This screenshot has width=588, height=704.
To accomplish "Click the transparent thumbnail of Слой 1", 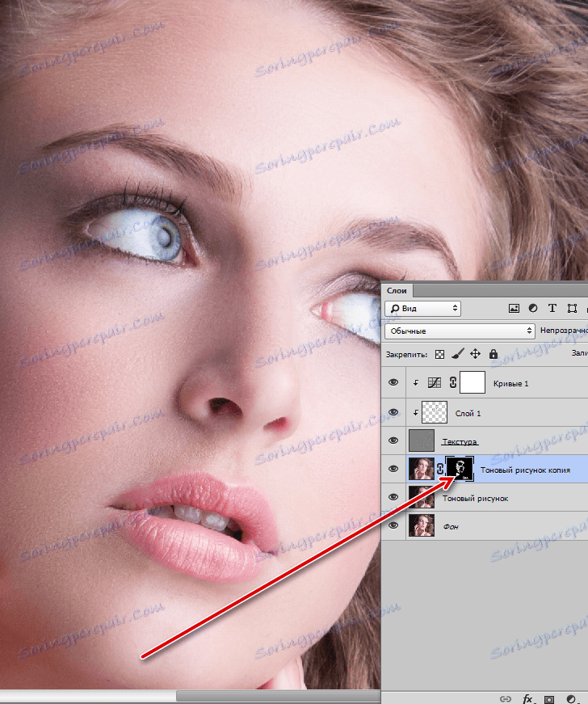I will pos(435,412).
